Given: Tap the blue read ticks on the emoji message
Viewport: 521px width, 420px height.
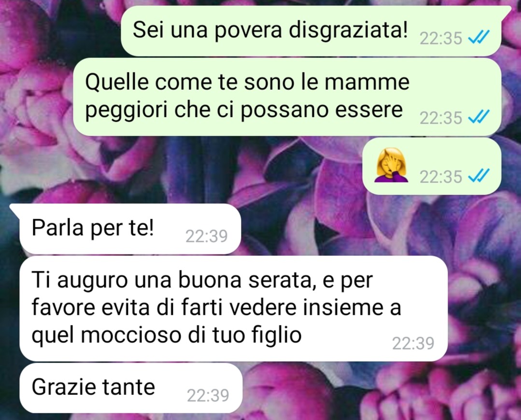Looking at the screenshot, I should (x=479, y=176).
